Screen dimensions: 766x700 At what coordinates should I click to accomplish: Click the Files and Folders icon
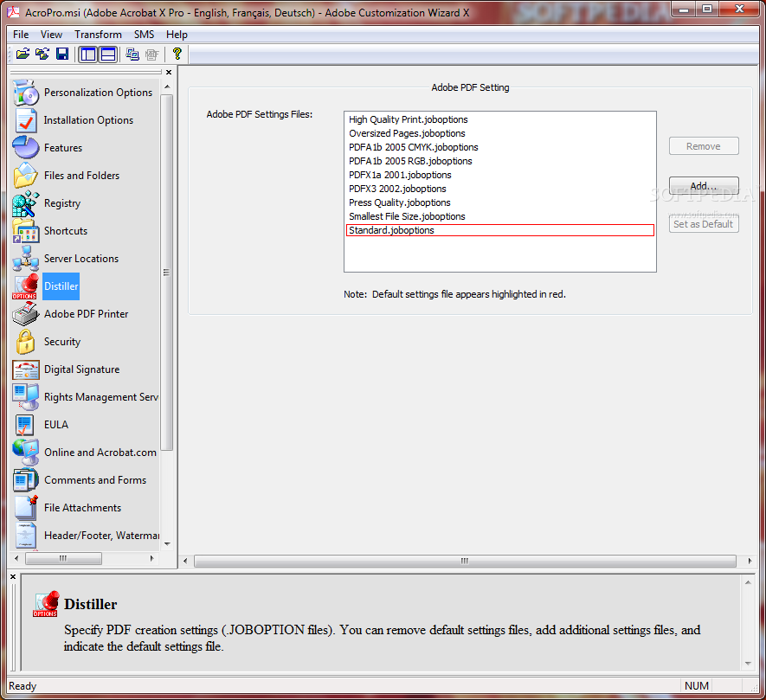click(x=26, y=176)
